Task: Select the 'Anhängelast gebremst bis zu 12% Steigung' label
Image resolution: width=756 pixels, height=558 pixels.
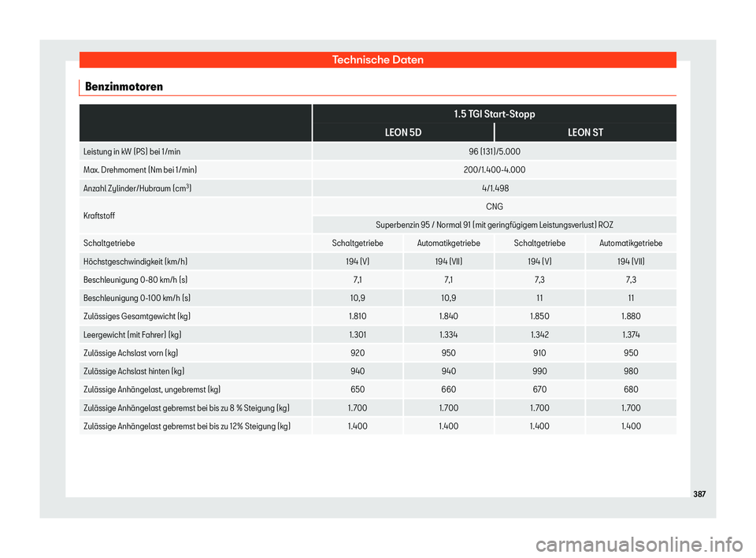Action: coord(187,426)
